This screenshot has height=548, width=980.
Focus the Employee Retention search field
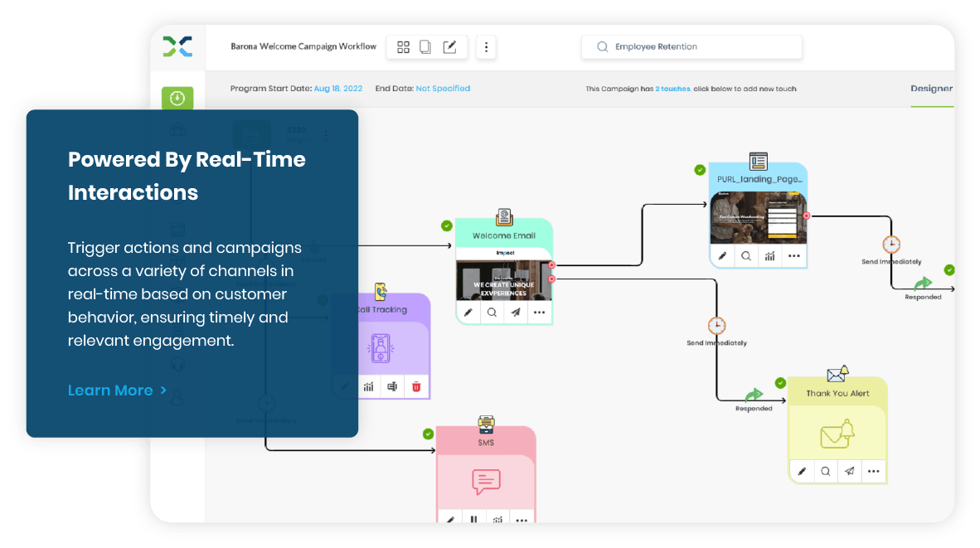691,47
